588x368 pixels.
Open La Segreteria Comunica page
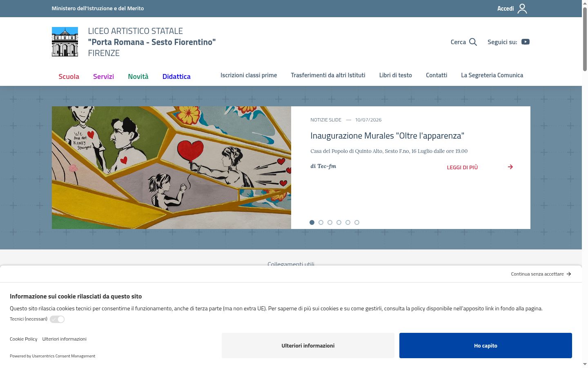tap(492, 75)
